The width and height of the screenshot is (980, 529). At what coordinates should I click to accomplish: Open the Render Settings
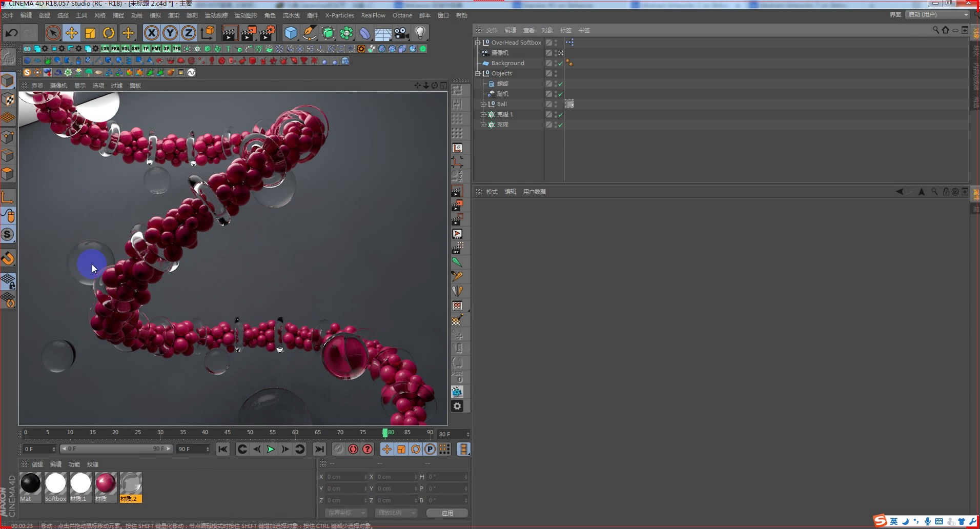[267, 33]
